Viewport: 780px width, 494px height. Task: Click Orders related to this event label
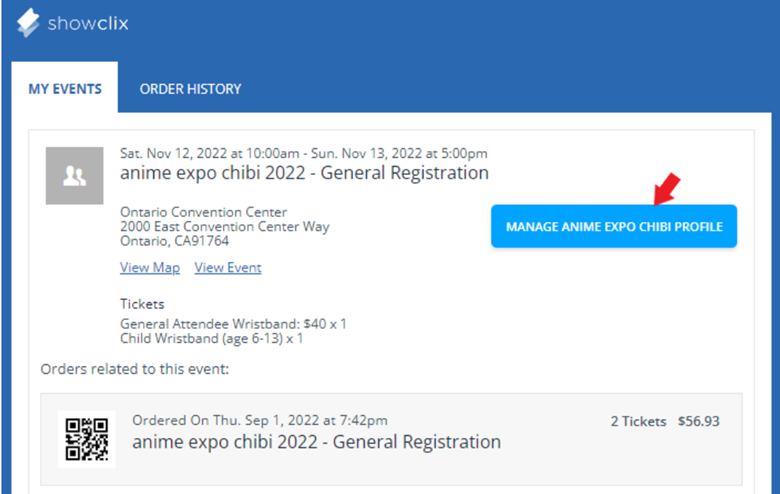(x=135, y=369)
